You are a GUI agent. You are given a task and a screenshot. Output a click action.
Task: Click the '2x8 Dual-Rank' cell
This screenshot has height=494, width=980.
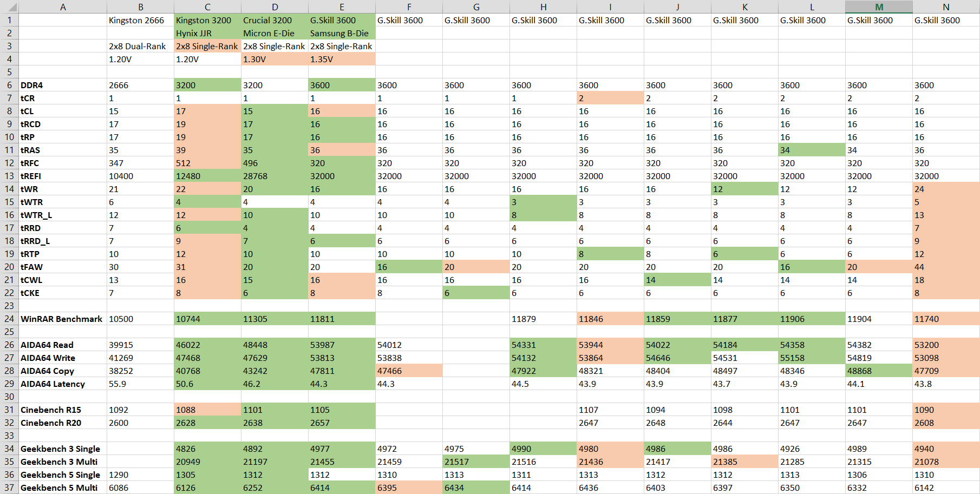[x=140, y=46]
